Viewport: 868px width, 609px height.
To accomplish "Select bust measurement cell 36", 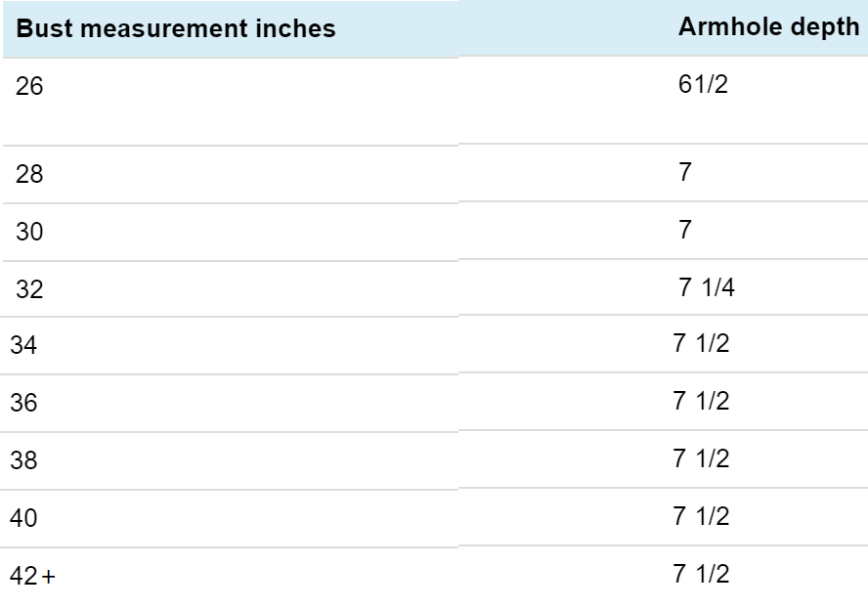I will (x=22, y=403).
